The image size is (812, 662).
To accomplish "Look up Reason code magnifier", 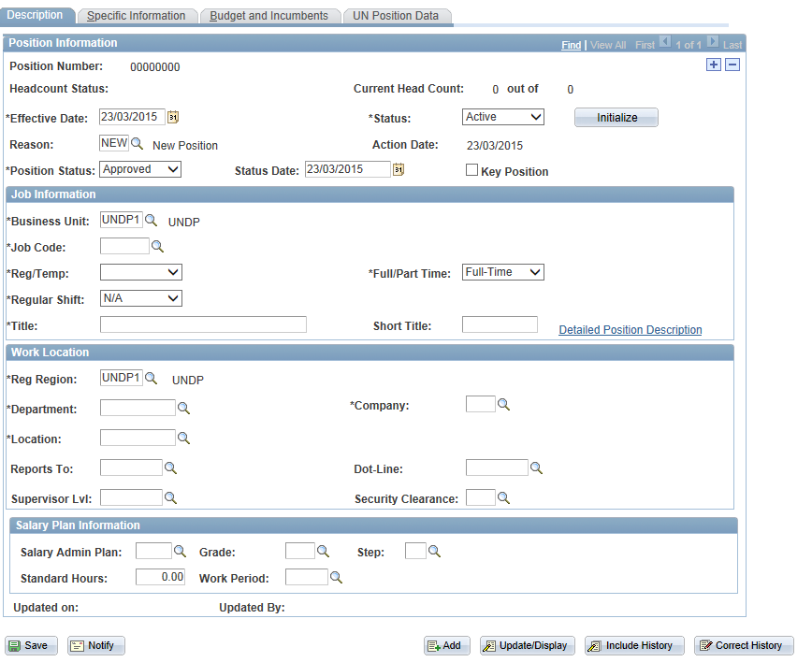I will click(x=138, y=143).
